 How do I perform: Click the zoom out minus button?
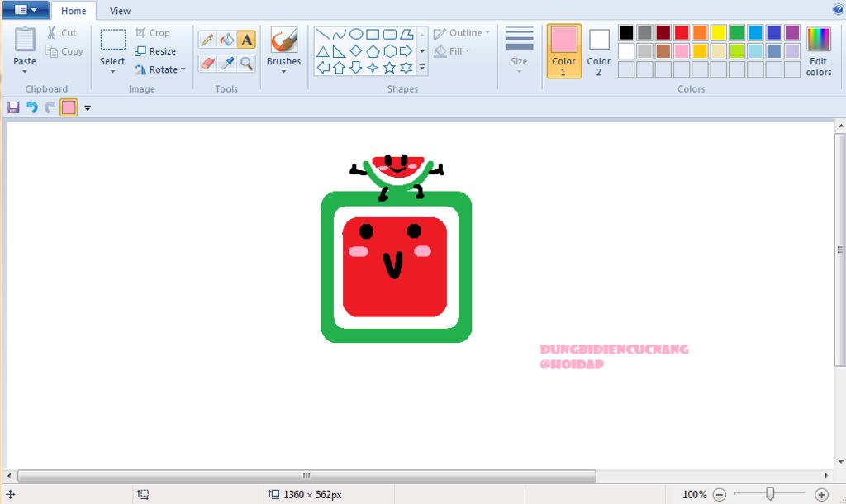pos(720,494)
